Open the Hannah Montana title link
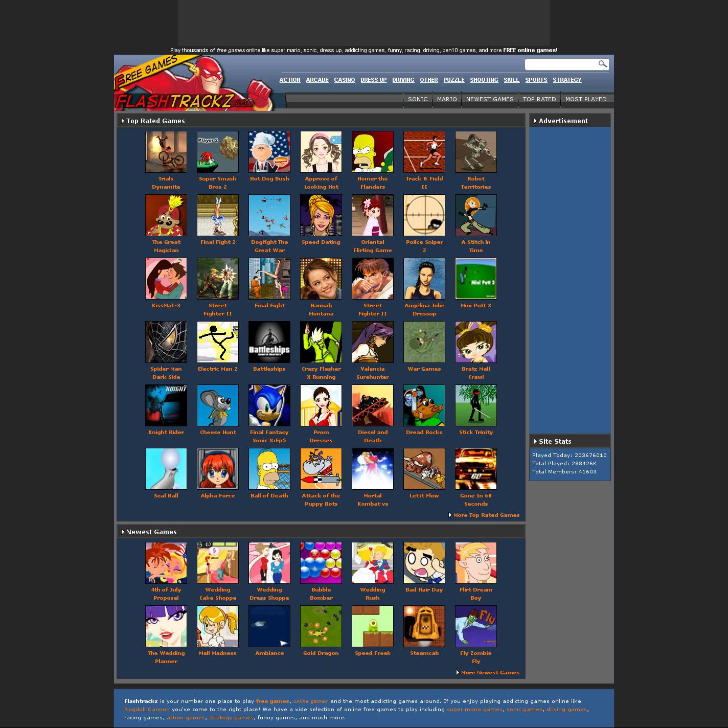This screenshot has width=728, height=728. (x=321, y=309)
